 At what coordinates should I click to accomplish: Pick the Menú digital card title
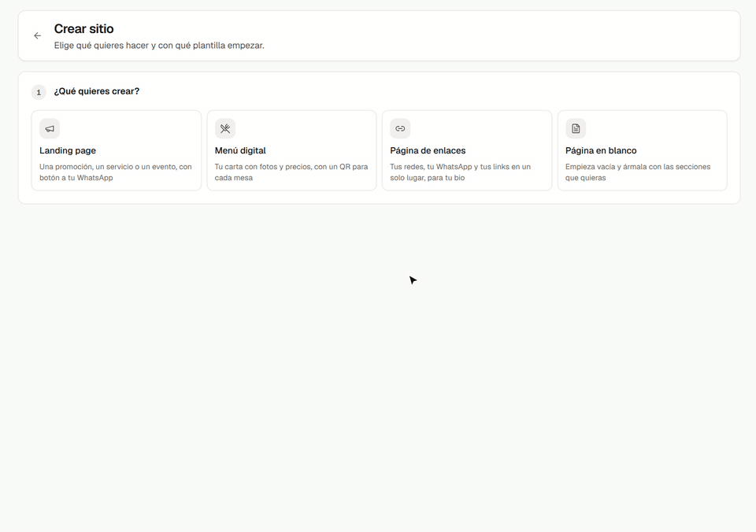click(240, 150)
